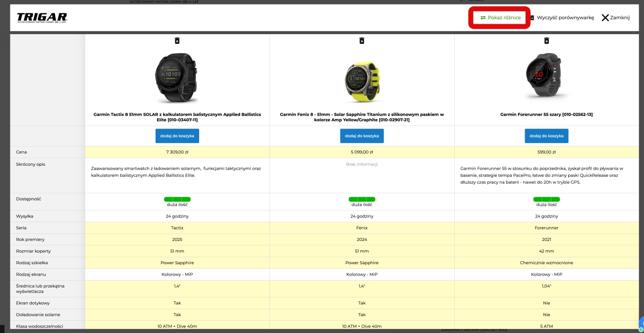Click the Rodzaj ekranu row label
Screen dimensions: 644x333
[31, 275]
